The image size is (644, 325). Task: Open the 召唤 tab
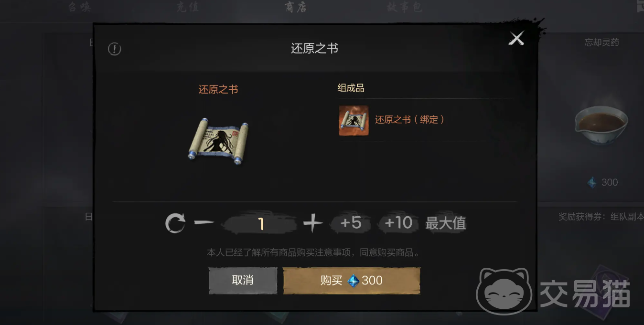click(x=79, y=7)
